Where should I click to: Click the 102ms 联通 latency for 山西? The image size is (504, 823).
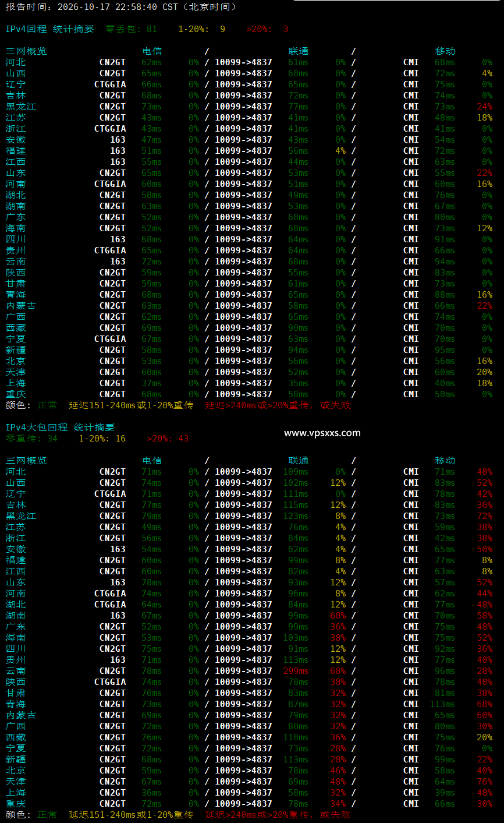pyautogui.click(x=296, y=483)
